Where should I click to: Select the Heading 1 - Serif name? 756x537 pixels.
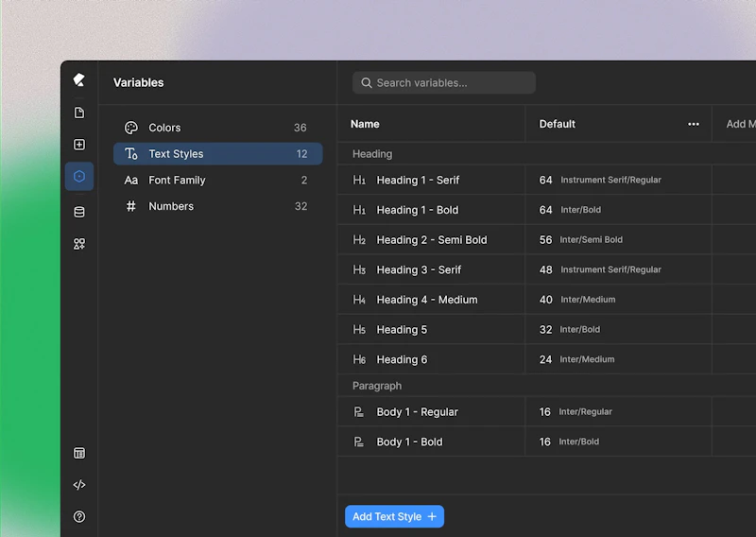[418, 180]
